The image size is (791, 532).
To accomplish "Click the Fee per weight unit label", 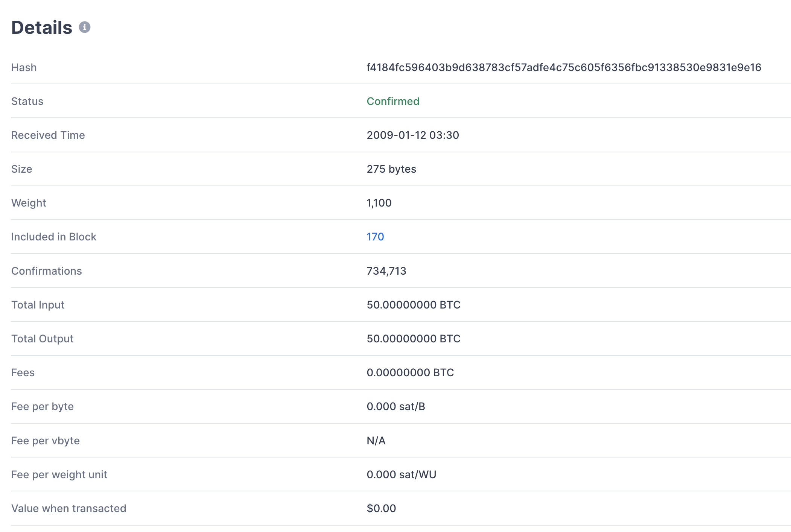I will (59, 474).
